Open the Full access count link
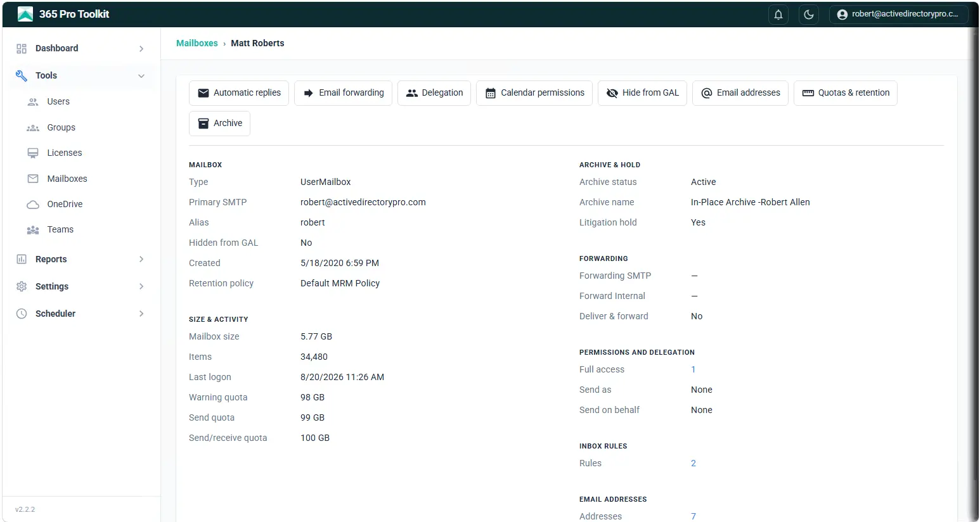 click(693, 369)
